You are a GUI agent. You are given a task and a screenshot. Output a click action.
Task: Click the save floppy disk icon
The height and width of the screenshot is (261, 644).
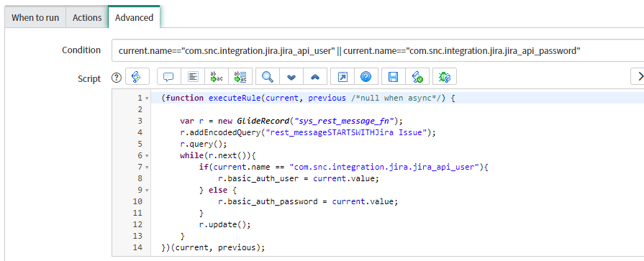click(x=394, y=77)
